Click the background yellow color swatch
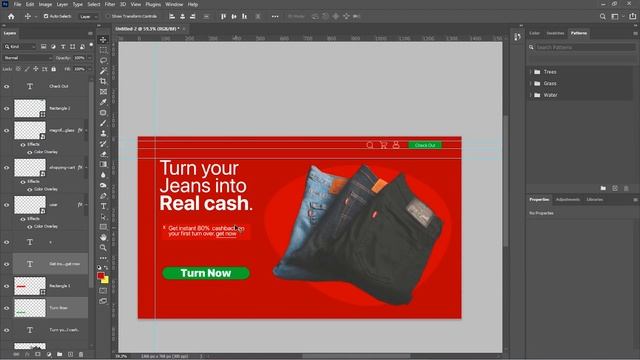This screenshot has width=640, height=360. (x=106, y=281)
